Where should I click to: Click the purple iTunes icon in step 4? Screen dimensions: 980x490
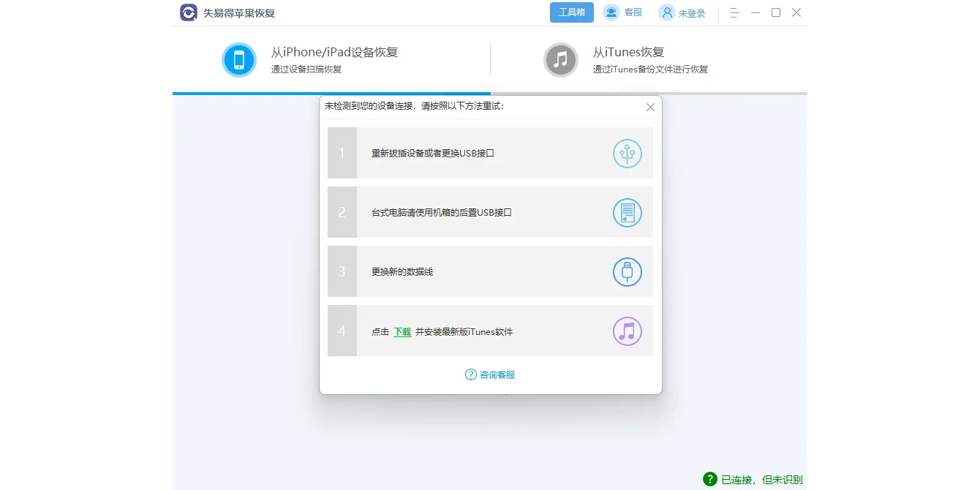point(627,331)
